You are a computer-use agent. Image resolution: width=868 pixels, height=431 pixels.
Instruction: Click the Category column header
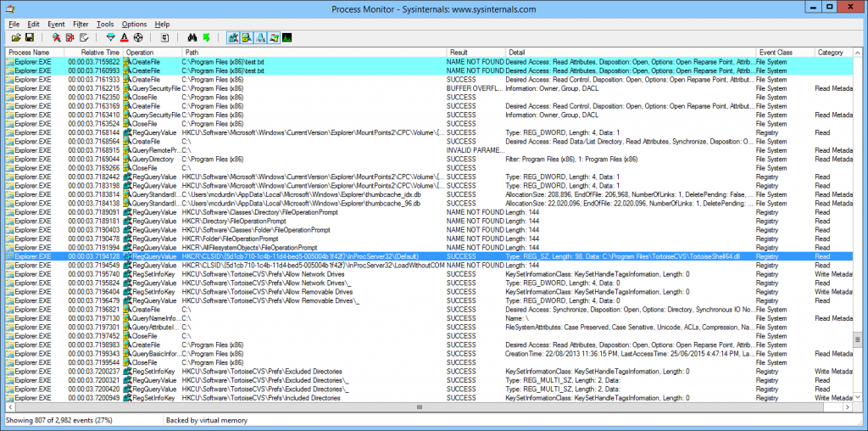(x=834, y=52)
